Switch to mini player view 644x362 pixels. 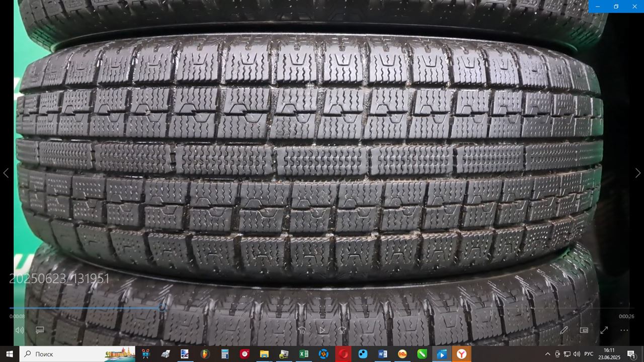pos(584,330)
